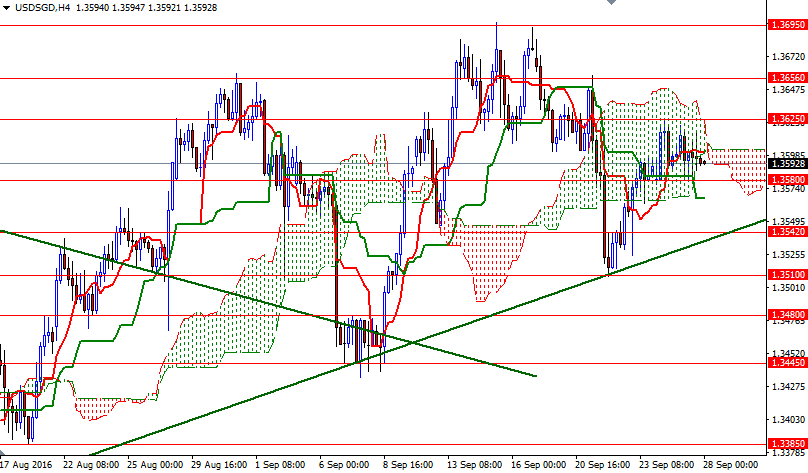Click the 1 Sep 08:00 time label

(x=280, y=465)
